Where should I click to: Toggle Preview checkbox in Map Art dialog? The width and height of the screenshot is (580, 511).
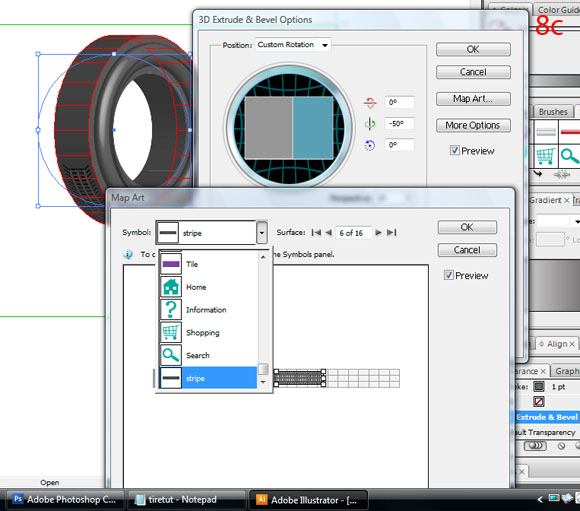pos(448,275)
